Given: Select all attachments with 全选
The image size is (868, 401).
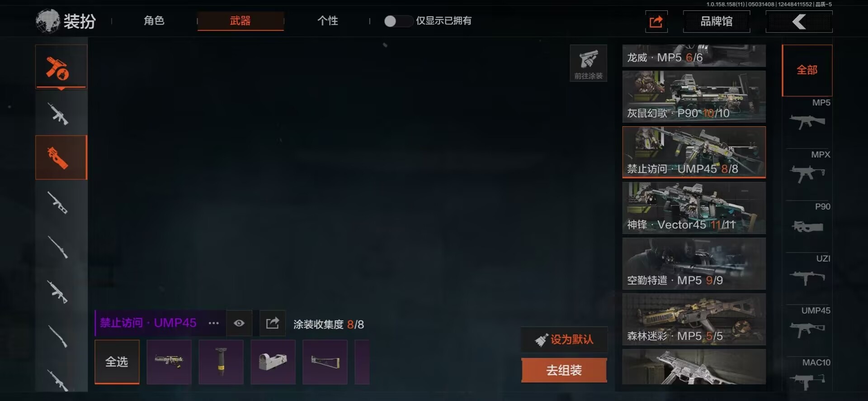Looking at the screenshot, I should click(x=117, y=362).
